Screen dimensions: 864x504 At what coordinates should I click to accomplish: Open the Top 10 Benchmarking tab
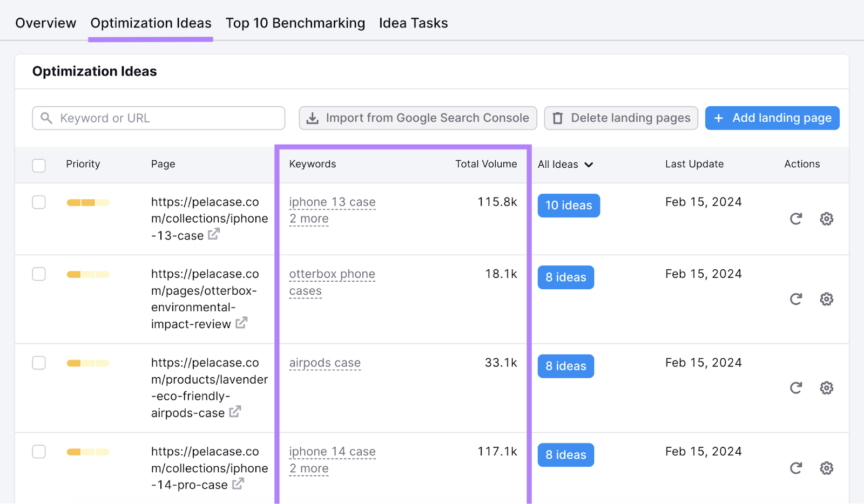[x=295, y=23]
